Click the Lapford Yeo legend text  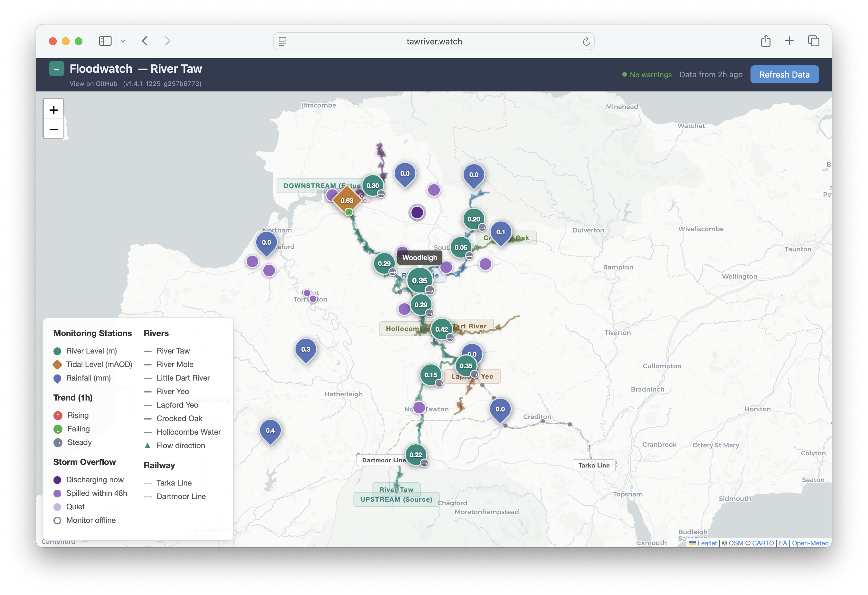point(177,405)
